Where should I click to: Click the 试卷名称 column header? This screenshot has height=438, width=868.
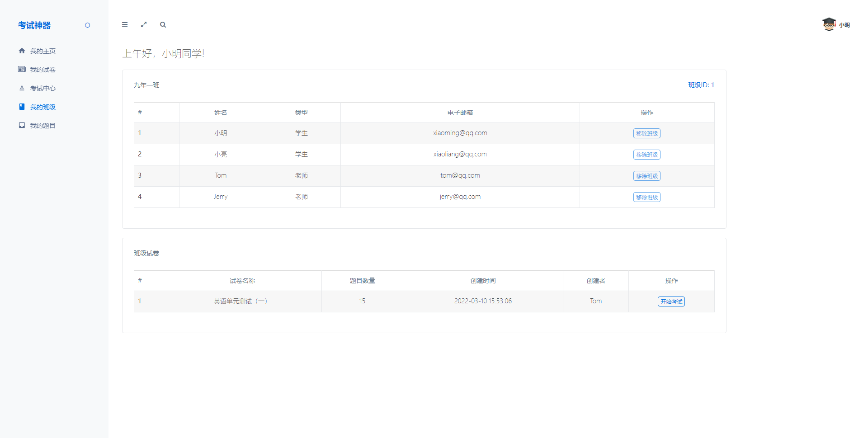point(242,281)
